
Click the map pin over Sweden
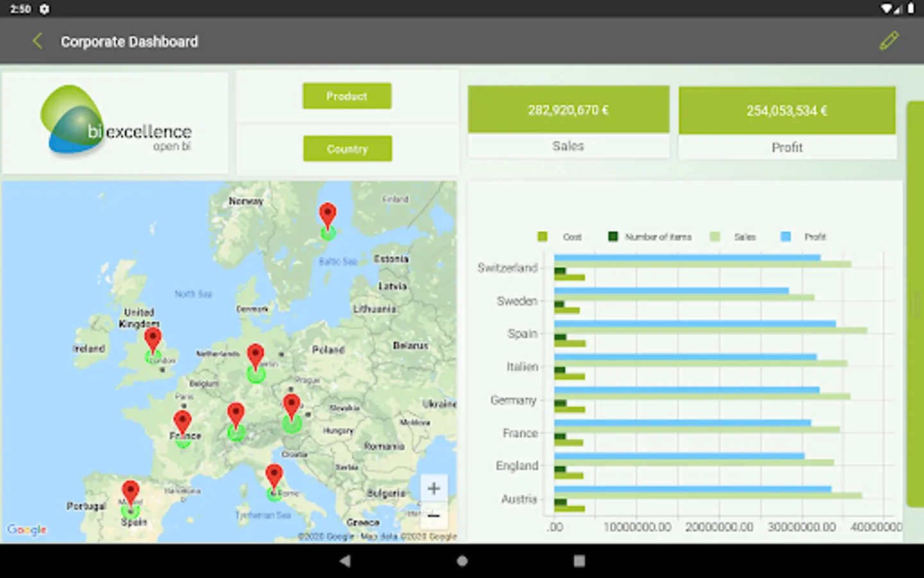pyautogui.click(x=327, y=216)
